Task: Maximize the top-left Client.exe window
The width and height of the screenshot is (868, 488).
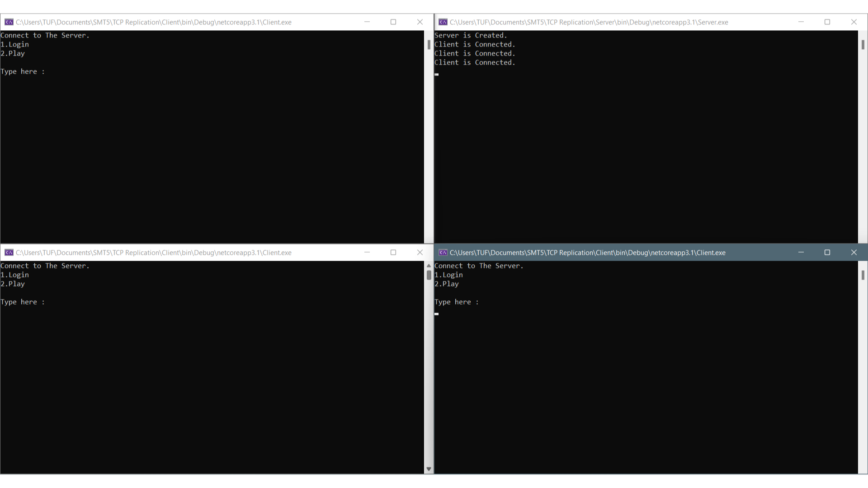Action: (x=393, y=22)
